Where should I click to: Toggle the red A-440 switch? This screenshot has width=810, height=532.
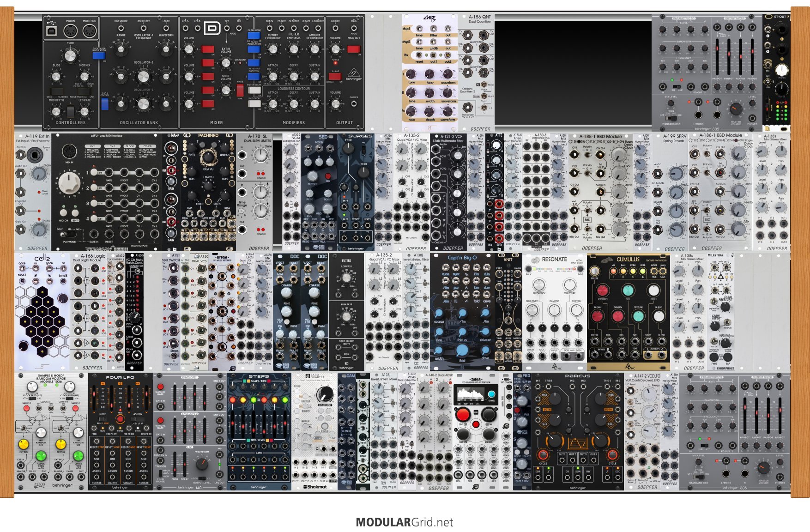pyautogui.click(x=335, y=77)
